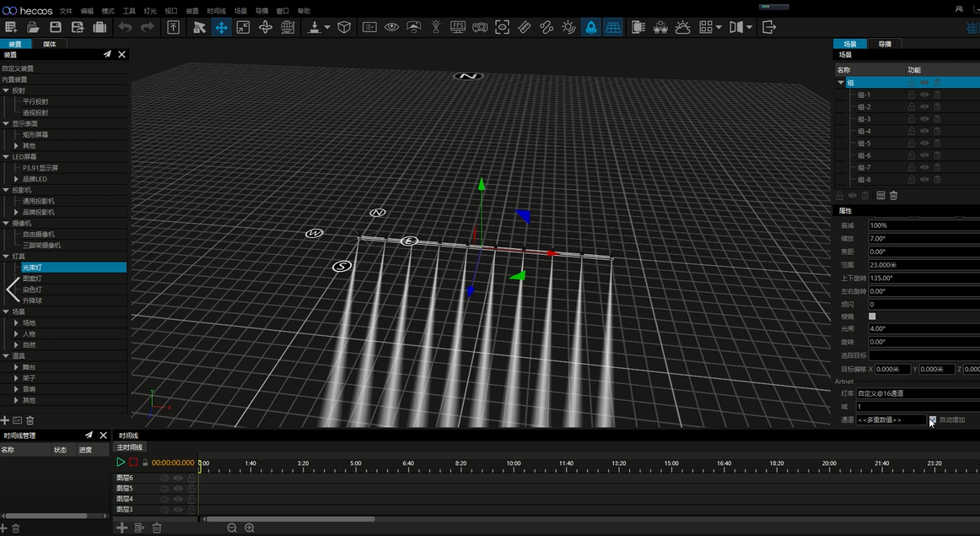This screenshot has width=980, height=536.
Task: Select 图案灯 in fixture list
Action: click(33, 279)
